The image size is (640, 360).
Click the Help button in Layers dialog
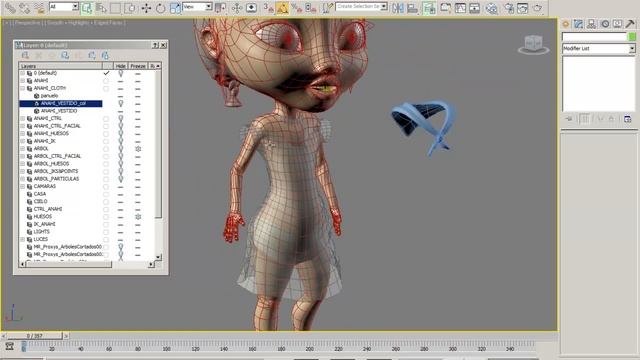point(156,45)
